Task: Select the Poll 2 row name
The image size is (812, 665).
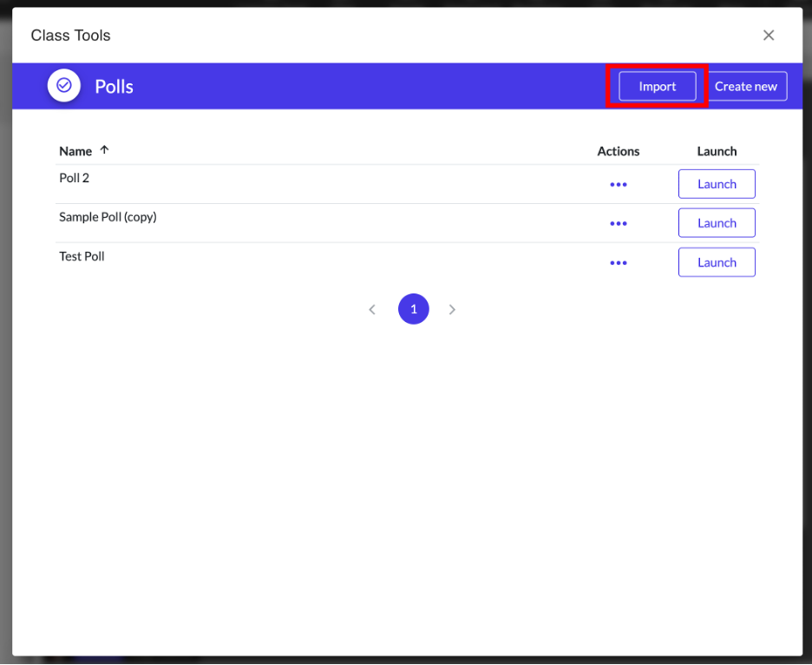Action: tap(75, 178)
